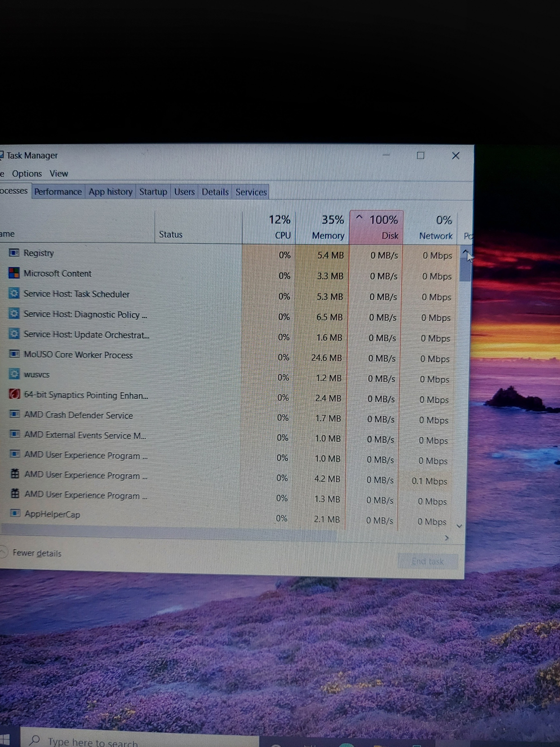Click the End task button

point(427,561)
